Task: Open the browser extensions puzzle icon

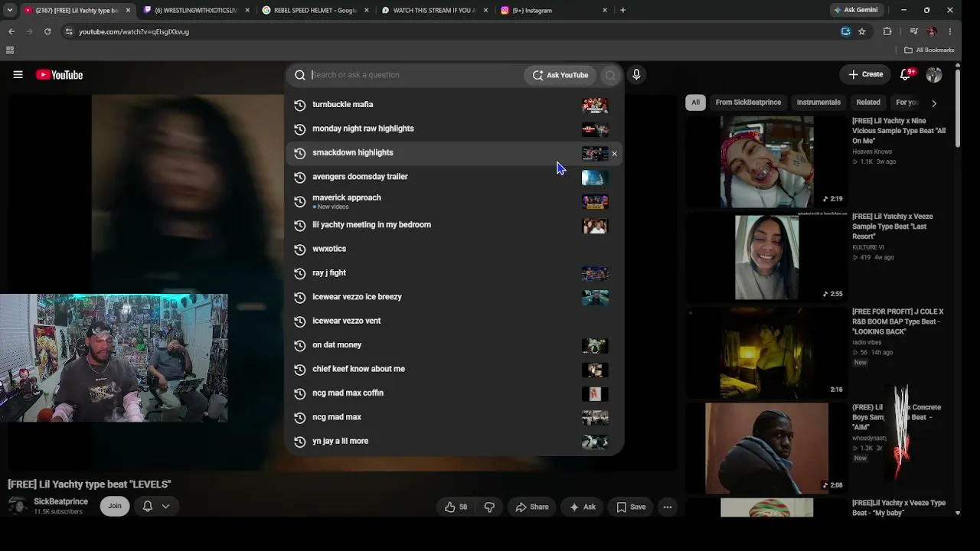Action: pos(887,31)
